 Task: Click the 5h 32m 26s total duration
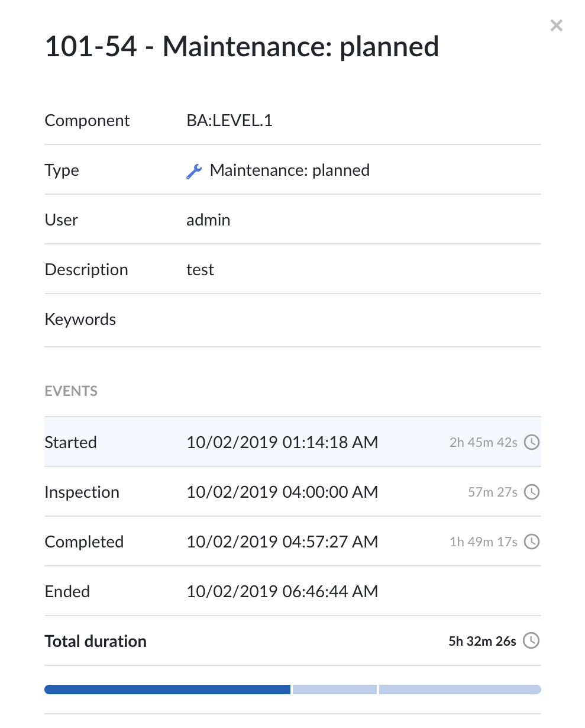[483, 641]
